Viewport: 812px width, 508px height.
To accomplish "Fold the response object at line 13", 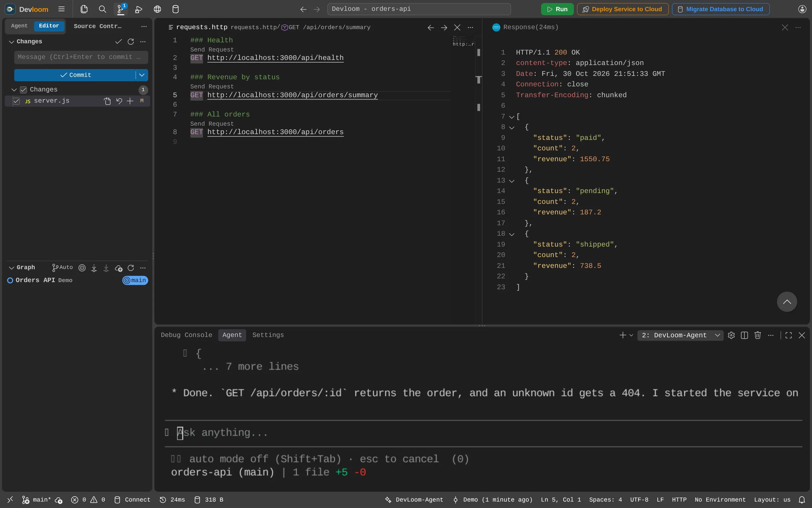I will pyautogui.click(x=512, y=181).
